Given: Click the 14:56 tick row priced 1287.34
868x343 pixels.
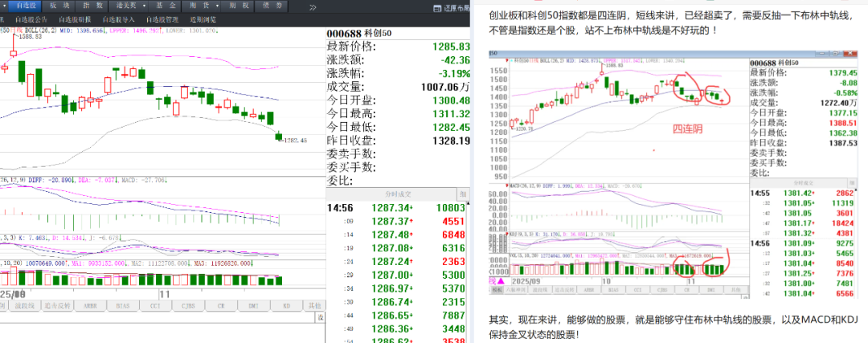Looking at the screenshot, I should tap(398, 208).
